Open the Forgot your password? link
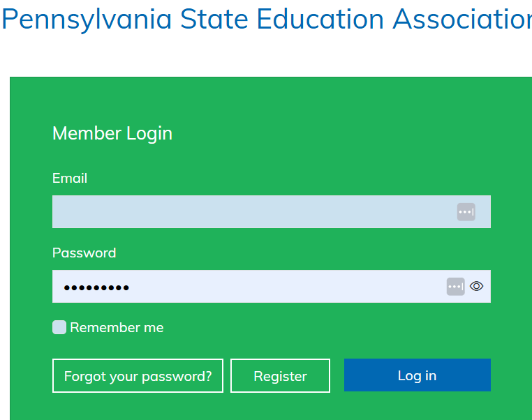 138,376
